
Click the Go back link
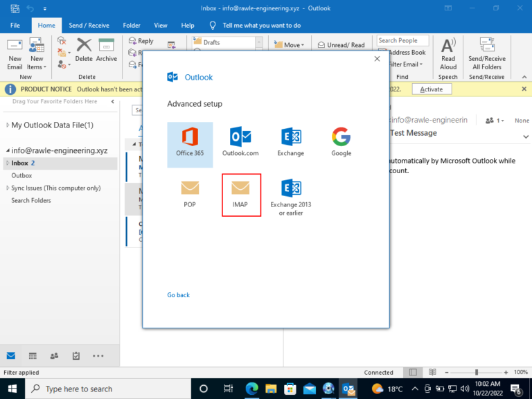click(179, 295)
